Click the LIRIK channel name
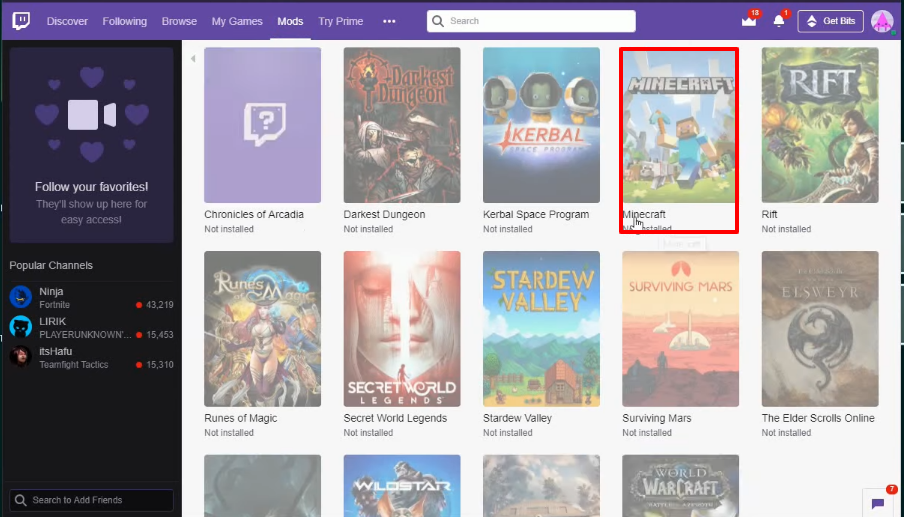This screenshot has width=904, height=517. [x=52, y=322]
